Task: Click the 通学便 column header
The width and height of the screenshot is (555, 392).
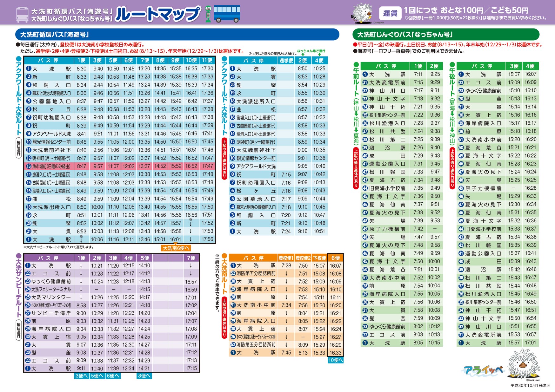Action: point(286,60)
